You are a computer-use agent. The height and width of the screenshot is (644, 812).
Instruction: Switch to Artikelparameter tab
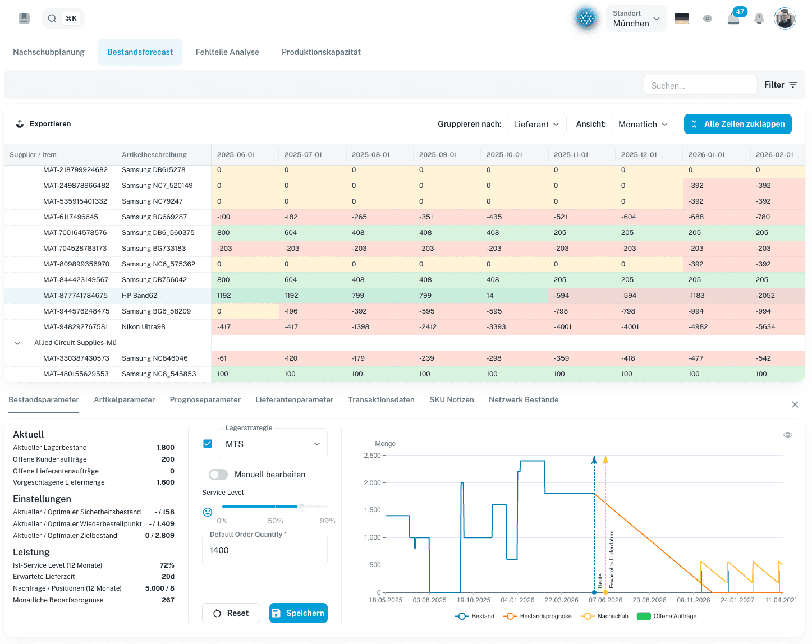[125, 400]
